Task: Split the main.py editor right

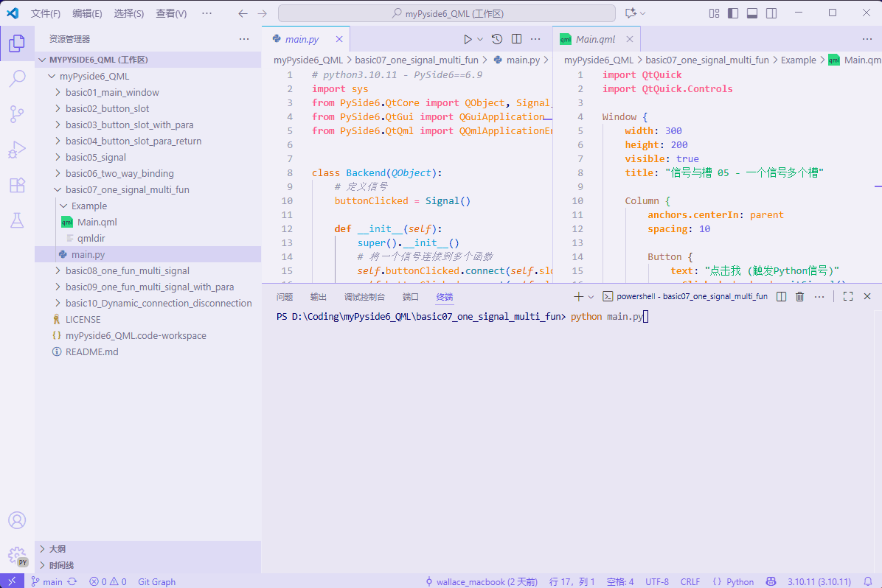Action: [x=516, y=39]
